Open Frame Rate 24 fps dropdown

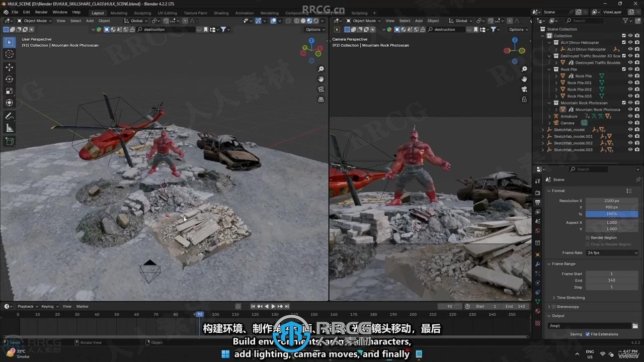click(x=612, y=253)
